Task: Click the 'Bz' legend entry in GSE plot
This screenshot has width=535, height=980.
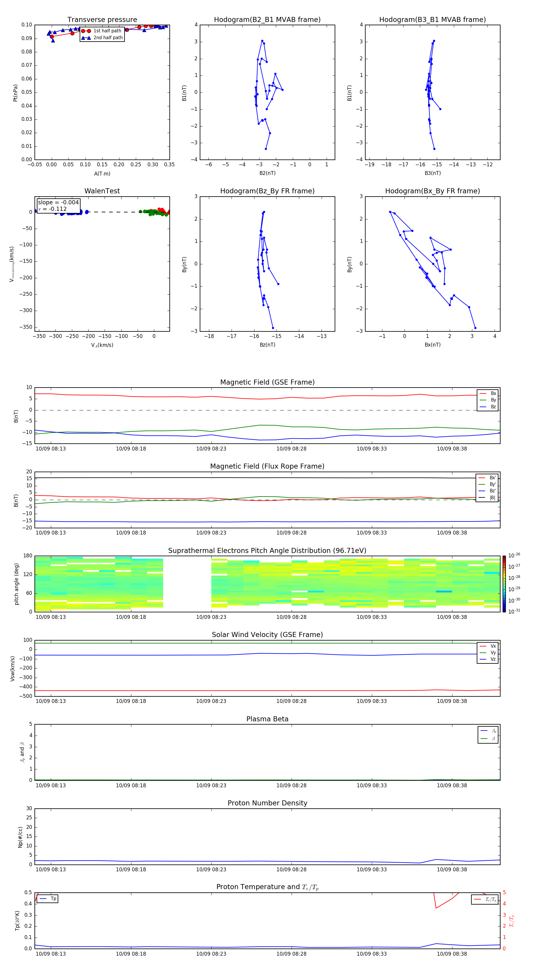Action: click(488, 407)
